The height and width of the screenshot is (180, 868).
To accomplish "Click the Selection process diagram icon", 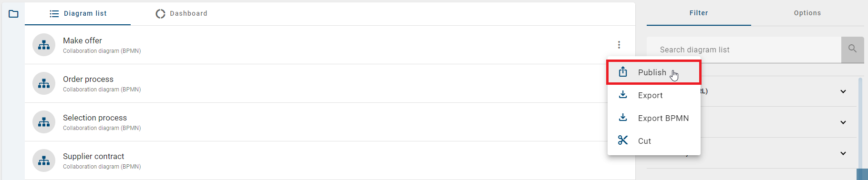I will click(44, 122).
